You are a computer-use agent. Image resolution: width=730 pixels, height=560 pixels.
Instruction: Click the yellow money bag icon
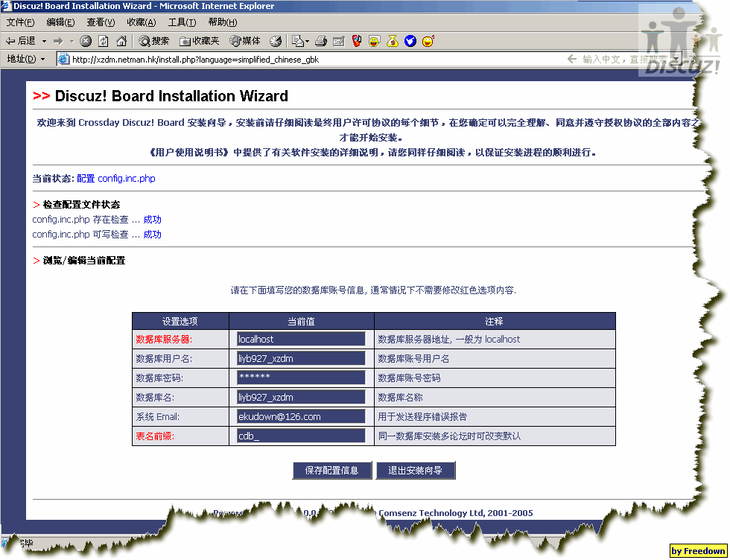[x=393, y=41]
